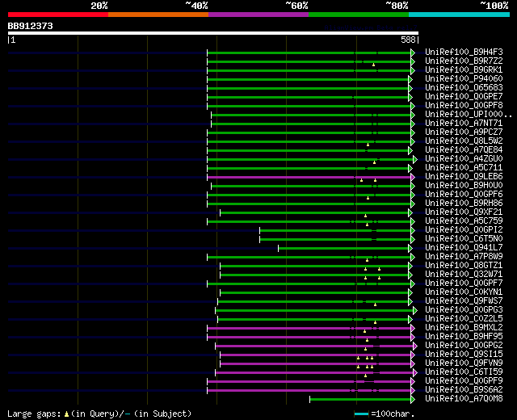Click the green Q941L7 alignment bar
The width and height of the screenshot is (517, 420).
343,249
